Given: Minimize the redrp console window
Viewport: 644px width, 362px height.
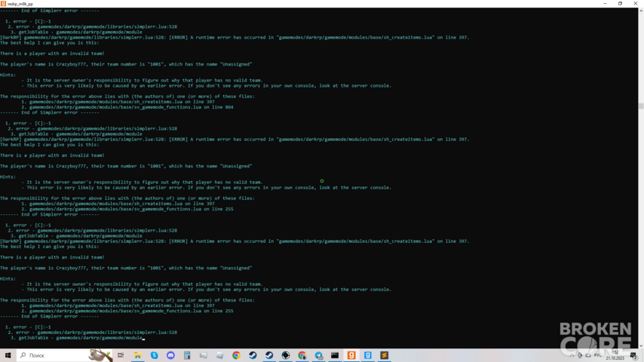Looking at the screenshot, I should 605,3.
